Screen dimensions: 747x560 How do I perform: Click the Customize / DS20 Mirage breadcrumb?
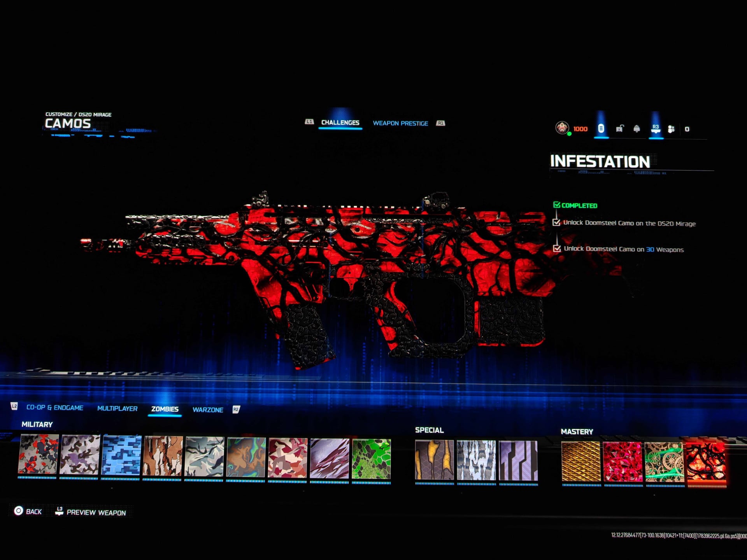pyautogui.click(x=78, y=114)
